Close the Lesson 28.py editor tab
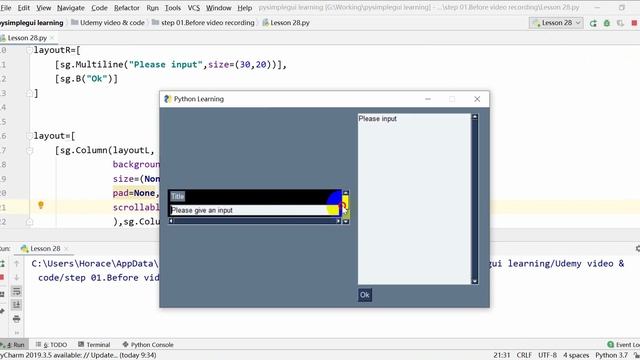Screen dimensions: 640x360 (52, 38)
